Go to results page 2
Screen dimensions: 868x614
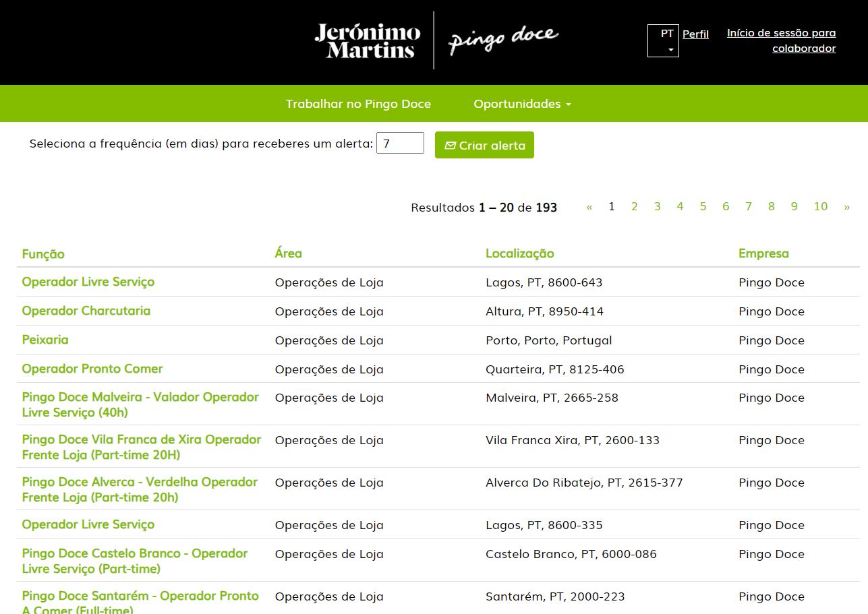point(634,206)
